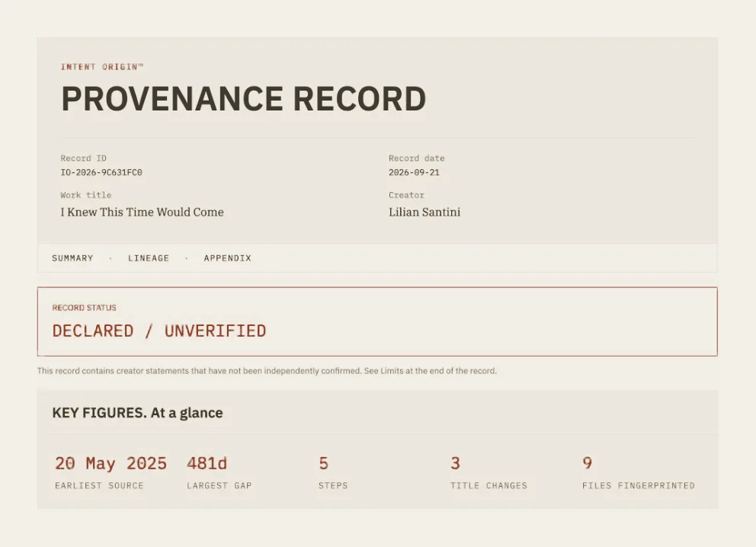The width and height of the screenshot is (756, 547).
Task: Click the Record ID field label
Action: [x=83, y=158]
